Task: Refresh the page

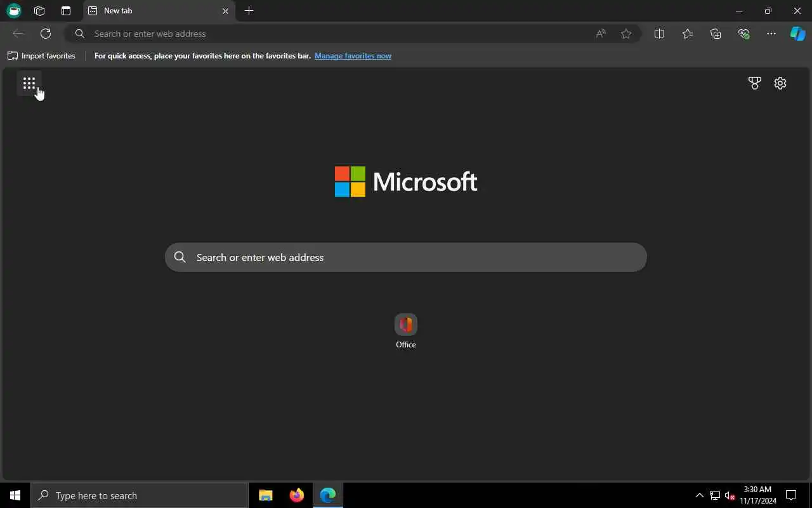Action: tap(46, 34)
